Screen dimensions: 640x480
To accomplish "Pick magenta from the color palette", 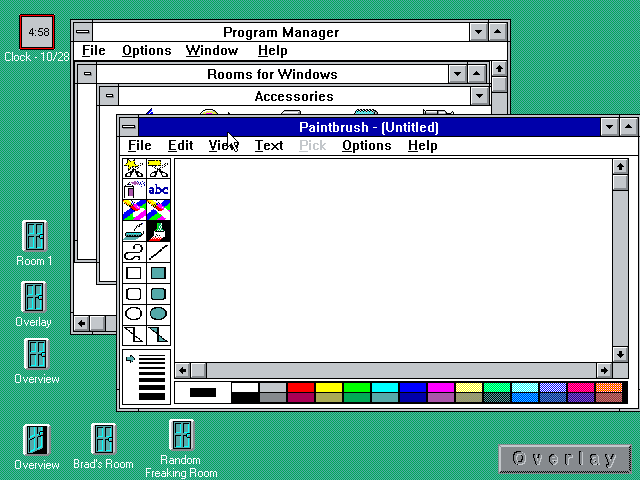I will (441, 387).
